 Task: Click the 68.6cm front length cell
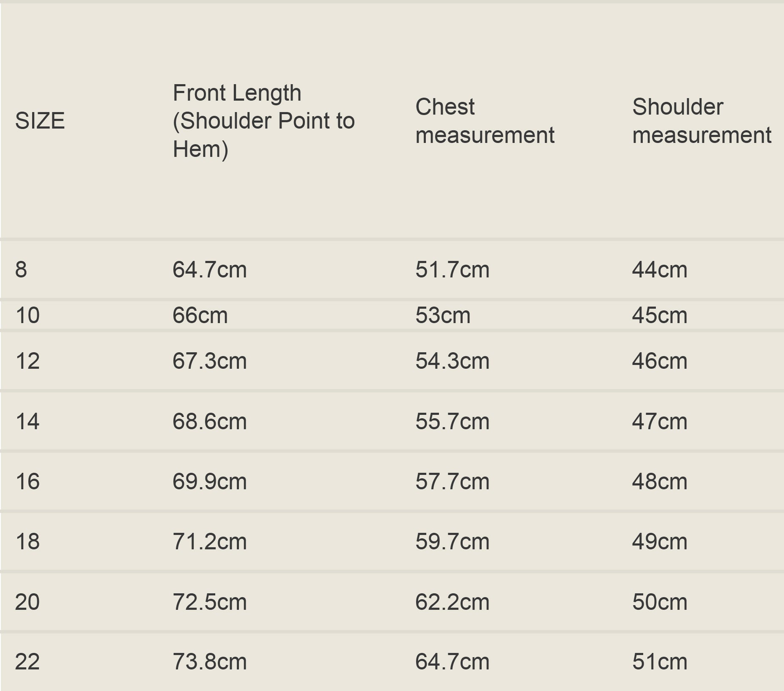210,422
